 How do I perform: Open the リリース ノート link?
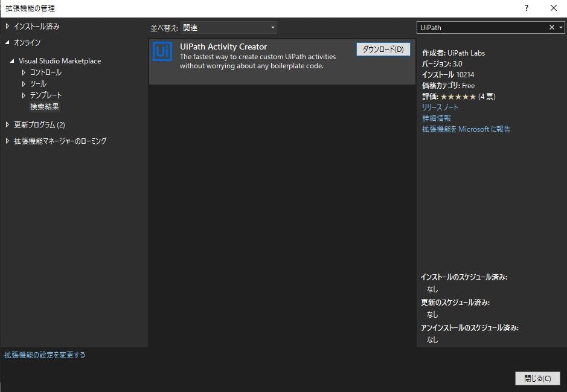pos(440,107)
